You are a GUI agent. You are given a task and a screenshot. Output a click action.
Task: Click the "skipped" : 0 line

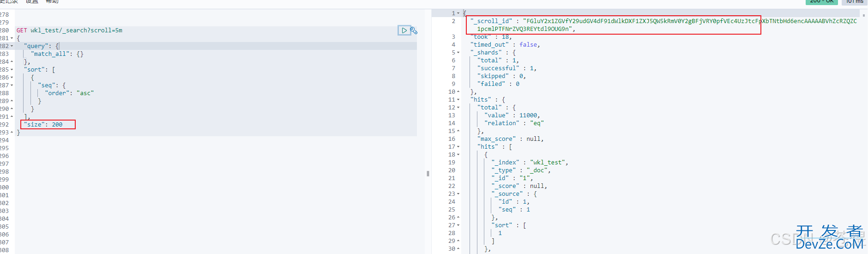(x=502, y=76)
